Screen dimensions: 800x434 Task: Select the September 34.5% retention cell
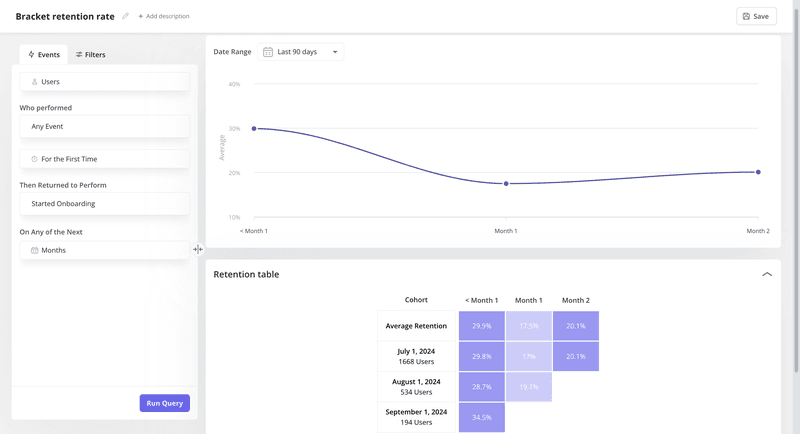(481, 417)
